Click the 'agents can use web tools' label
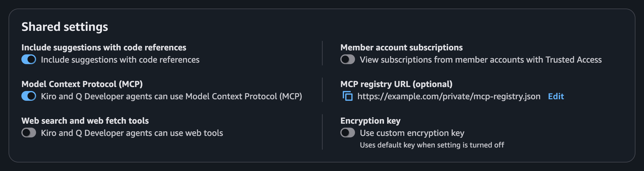Screen dimensions: 644x171 click(x=132, y=133)
